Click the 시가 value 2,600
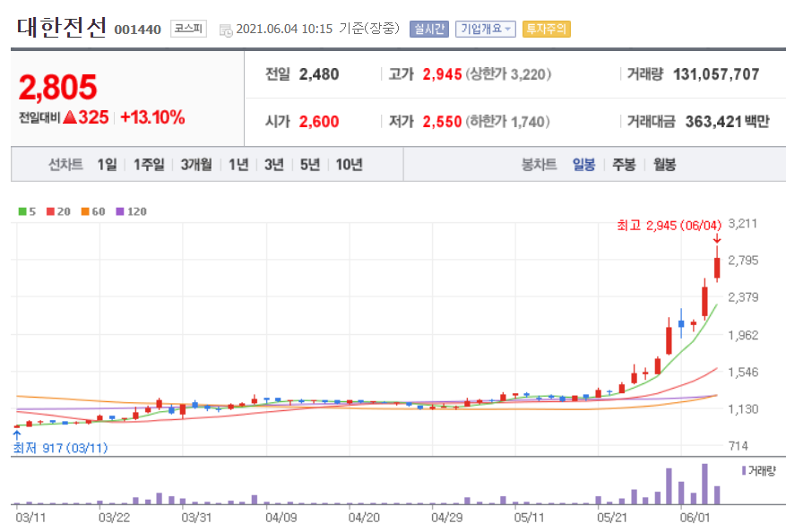The width and height of the screenshot is (786, 532). [x=319, y=121]
